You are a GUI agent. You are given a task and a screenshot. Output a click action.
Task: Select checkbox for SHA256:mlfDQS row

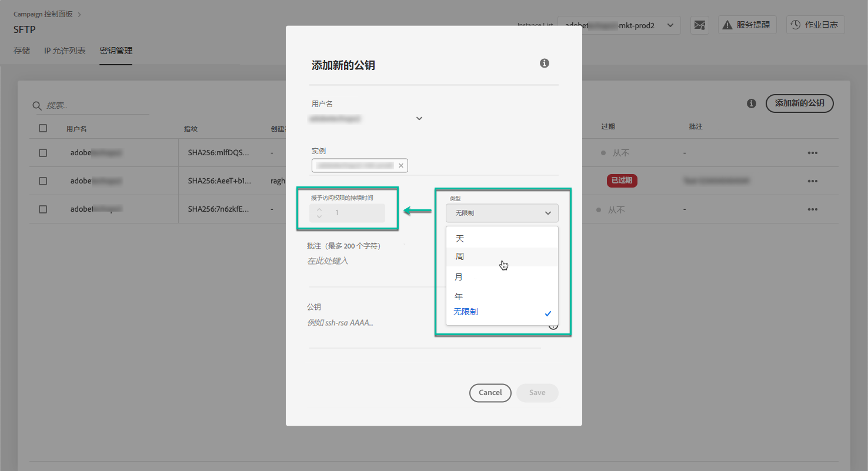(43, 153)
